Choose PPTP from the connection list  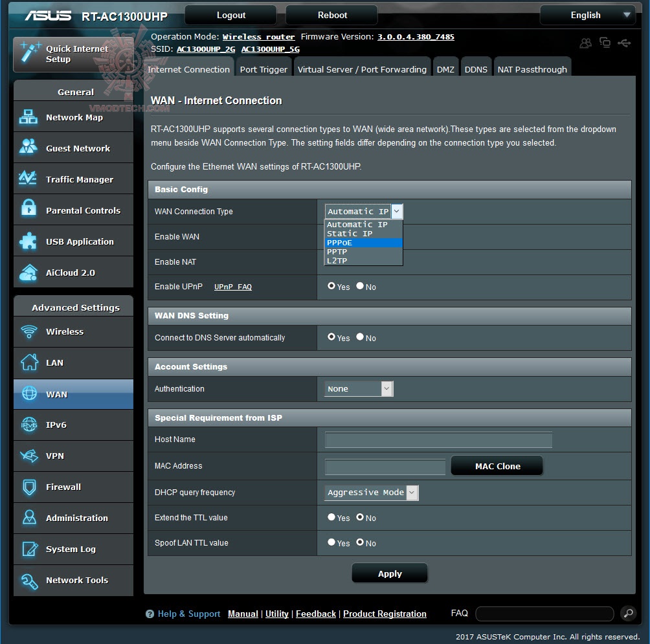pyautogui.click(x=363, y=252)
